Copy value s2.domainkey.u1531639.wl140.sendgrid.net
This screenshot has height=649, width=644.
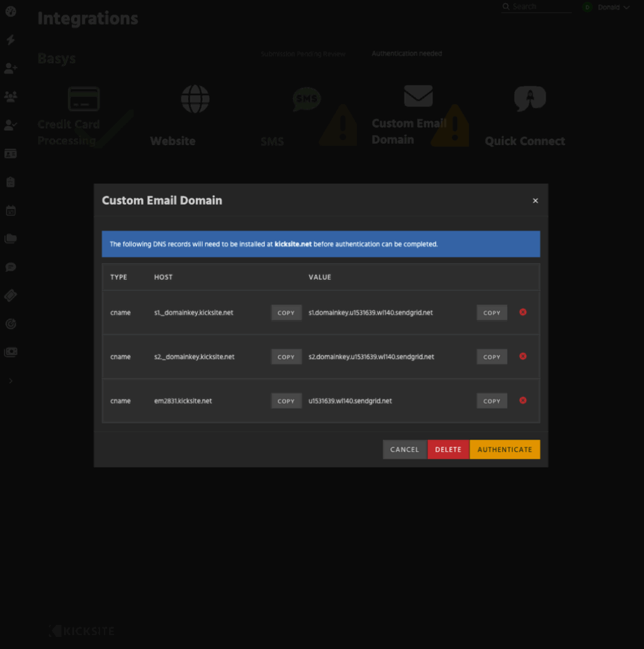click(492, 357)
